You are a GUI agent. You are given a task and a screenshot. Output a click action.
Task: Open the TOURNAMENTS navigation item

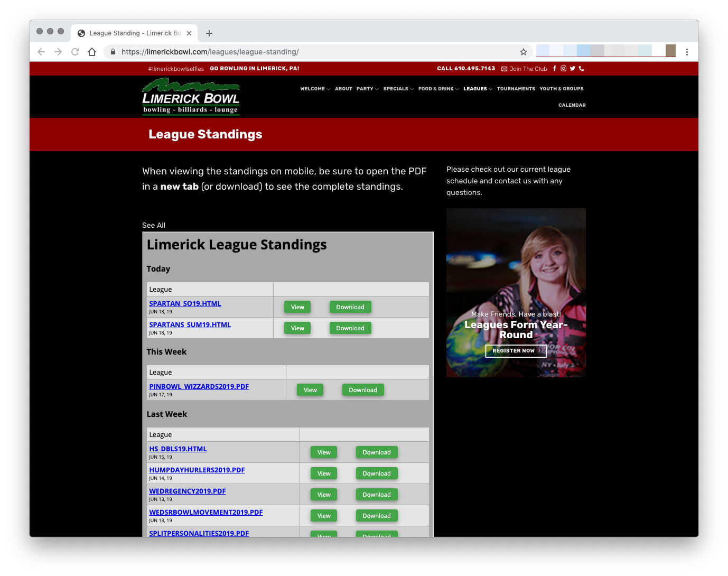516,89
